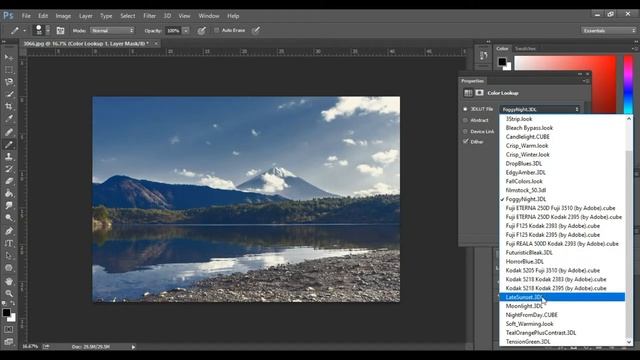This screenshot has width=640, height=360.
Task: Switch to the Swatches tab
Action: 525,49
